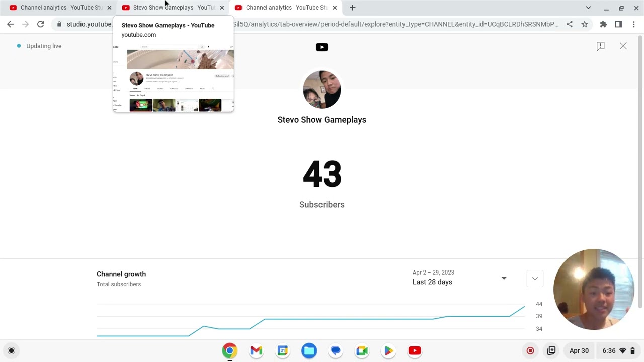
Task: Open Chrome from the shelf
Action: click(x=230, y=351)
